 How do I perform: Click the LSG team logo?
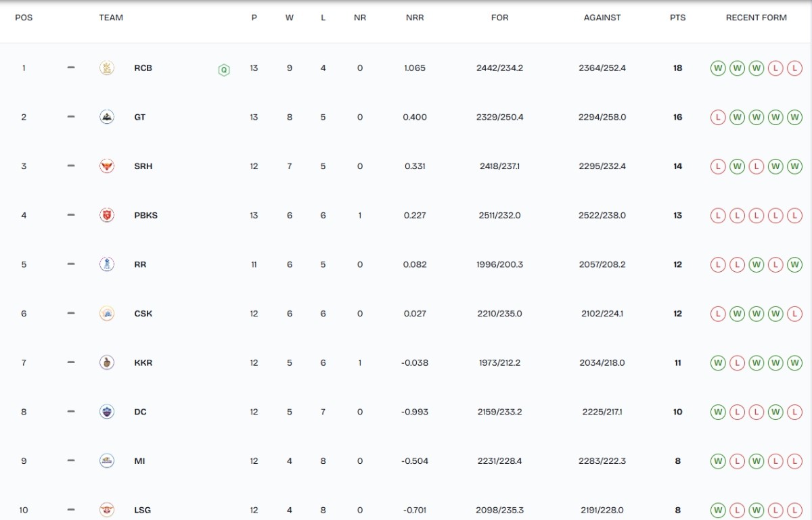(107, 510)
